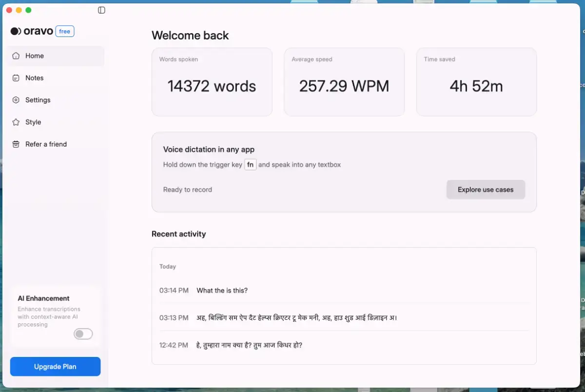Click the Notes icon in sidebar
This screenshot has height=392, width=585.
16,78
